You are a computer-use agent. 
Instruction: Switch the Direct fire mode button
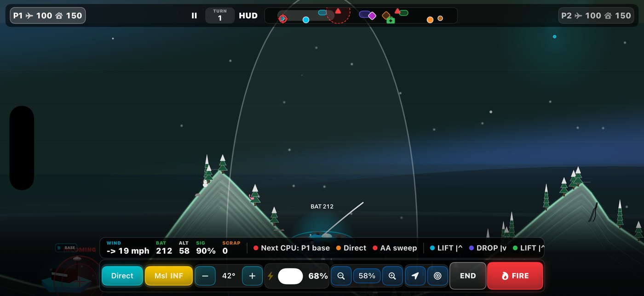[122, 276]
